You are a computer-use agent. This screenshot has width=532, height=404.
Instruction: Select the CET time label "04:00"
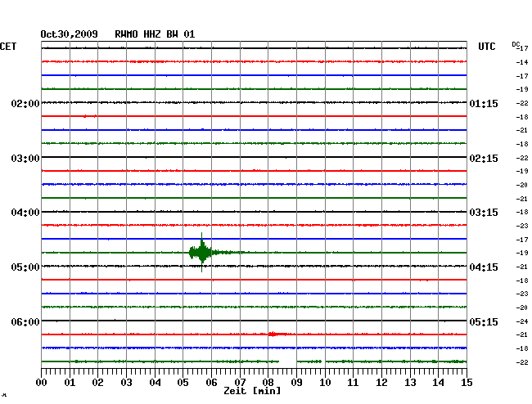(25, 213)
